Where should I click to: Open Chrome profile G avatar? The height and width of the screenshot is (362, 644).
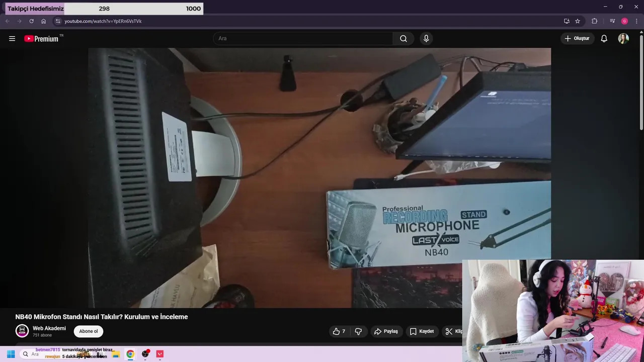pos(624,21)
